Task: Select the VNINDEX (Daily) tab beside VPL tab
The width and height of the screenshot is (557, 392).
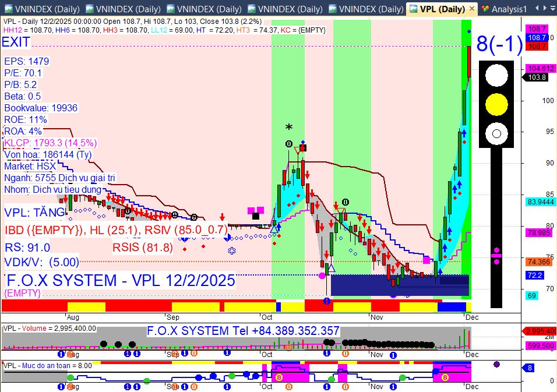Action: click(x=365, y=9)
